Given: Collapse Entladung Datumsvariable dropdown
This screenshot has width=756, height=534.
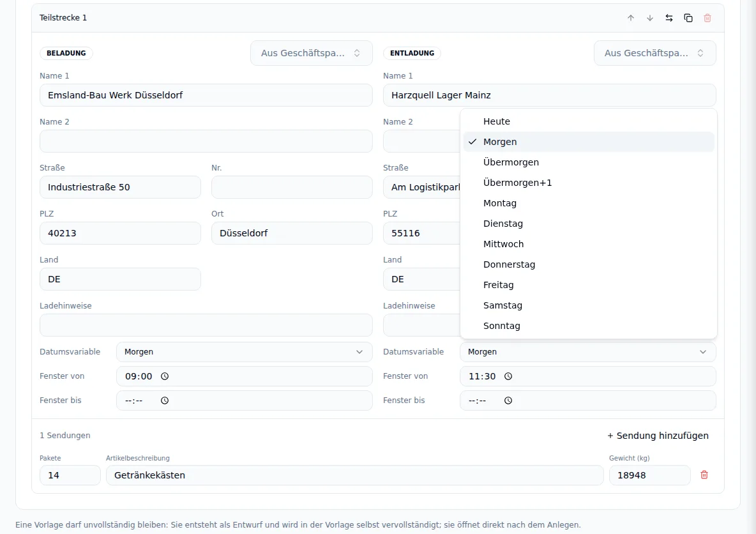Looking at the screenshot, I should click(x=587, y=352).
